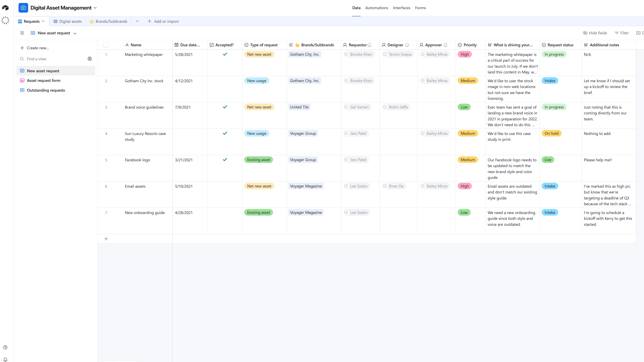Viewport: 644px width, 362px height.
Task: Click the Type of request field icon
Action: (246, 45)
